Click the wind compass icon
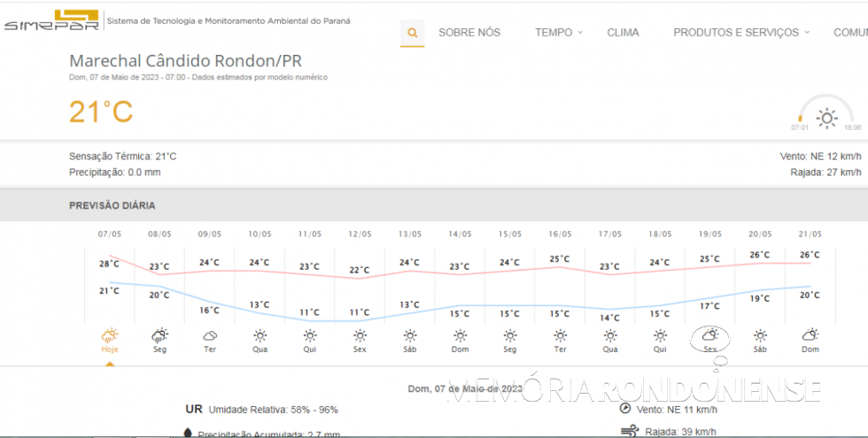This screenshot has height=438, width=868. (x=625, y=409)
